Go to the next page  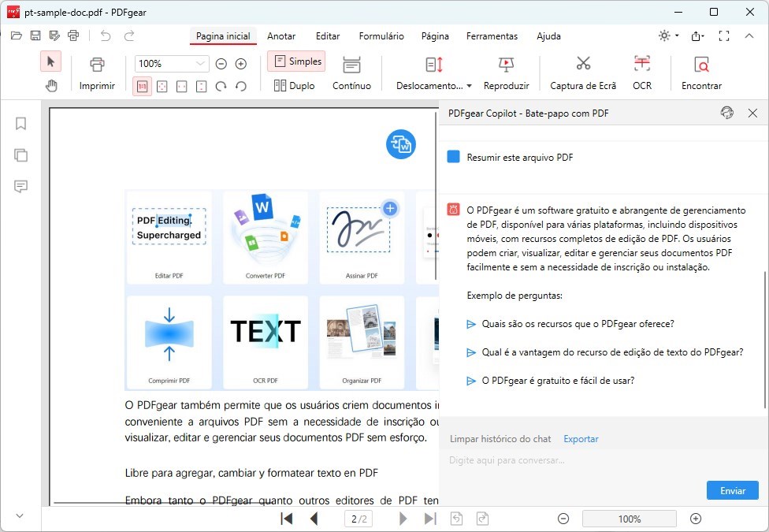tap(403, 519)
